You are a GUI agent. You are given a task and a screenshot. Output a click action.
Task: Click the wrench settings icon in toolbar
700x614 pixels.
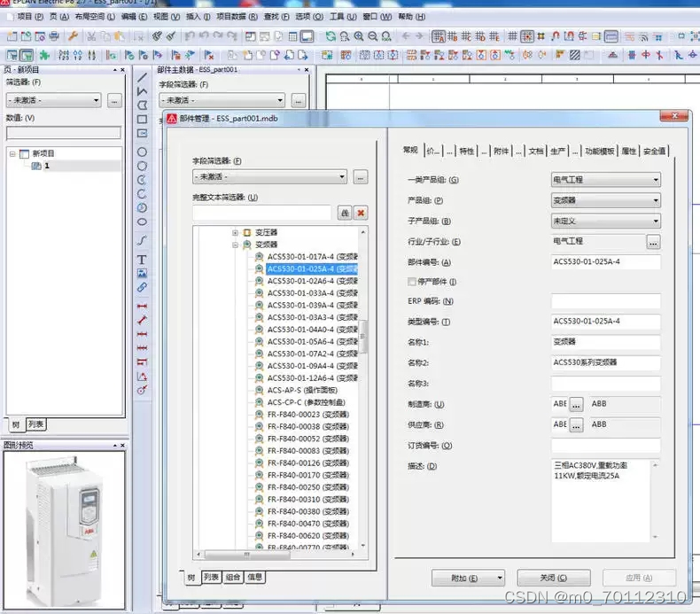[73, 36]
